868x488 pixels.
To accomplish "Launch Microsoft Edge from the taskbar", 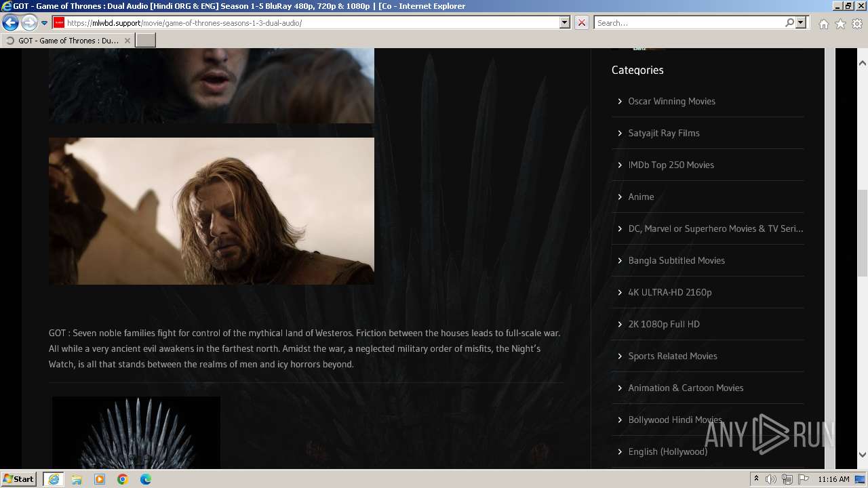I will point(146,479).
